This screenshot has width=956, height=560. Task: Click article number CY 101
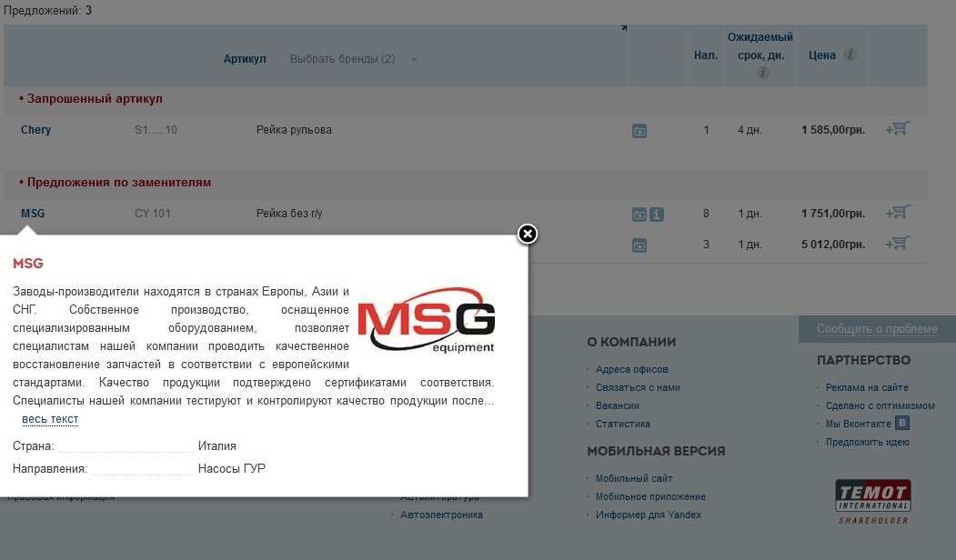tap(153, 214)
